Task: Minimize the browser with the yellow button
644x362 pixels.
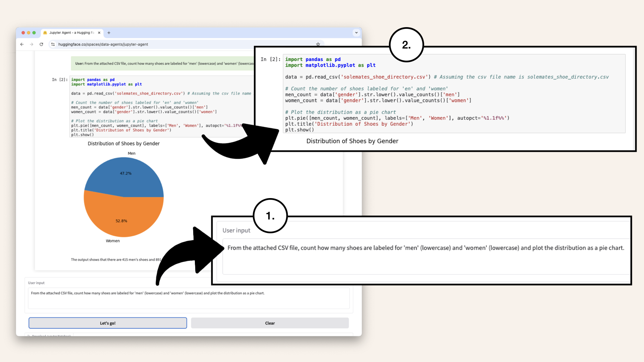Action: (29, 33)
